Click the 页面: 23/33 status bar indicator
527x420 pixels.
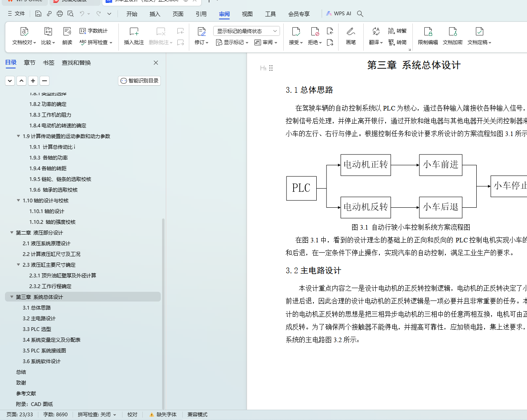coord(20,415)
